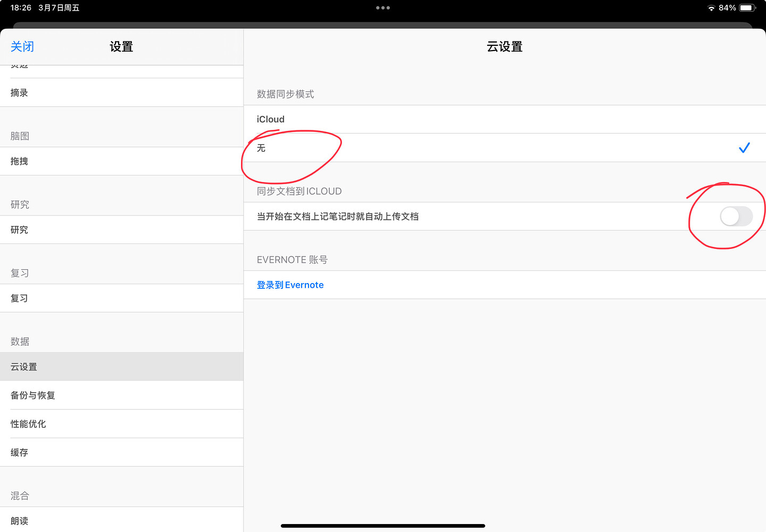
Task: Open 性能优化 settings
Action: (x=122, y=424)
